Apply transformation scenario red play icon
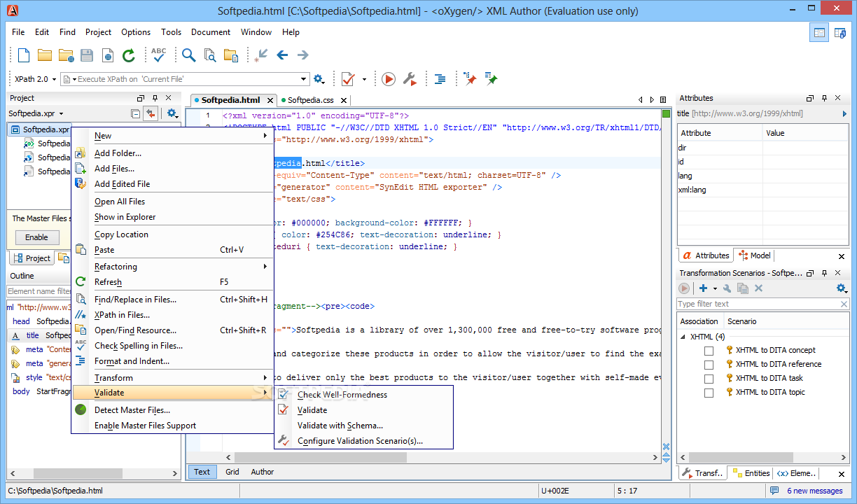This screenshot has height=504, width=857. (x=389, y=79)
